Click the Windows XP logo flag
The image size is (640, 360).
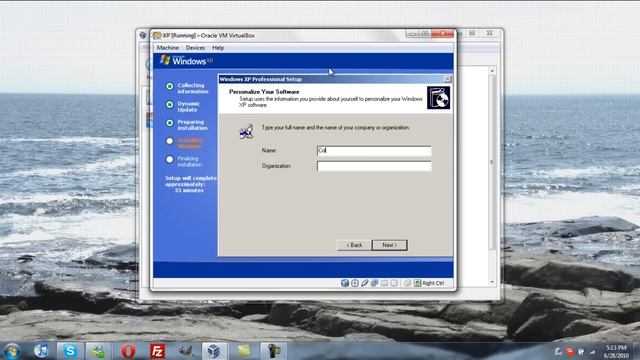point(165,60)
